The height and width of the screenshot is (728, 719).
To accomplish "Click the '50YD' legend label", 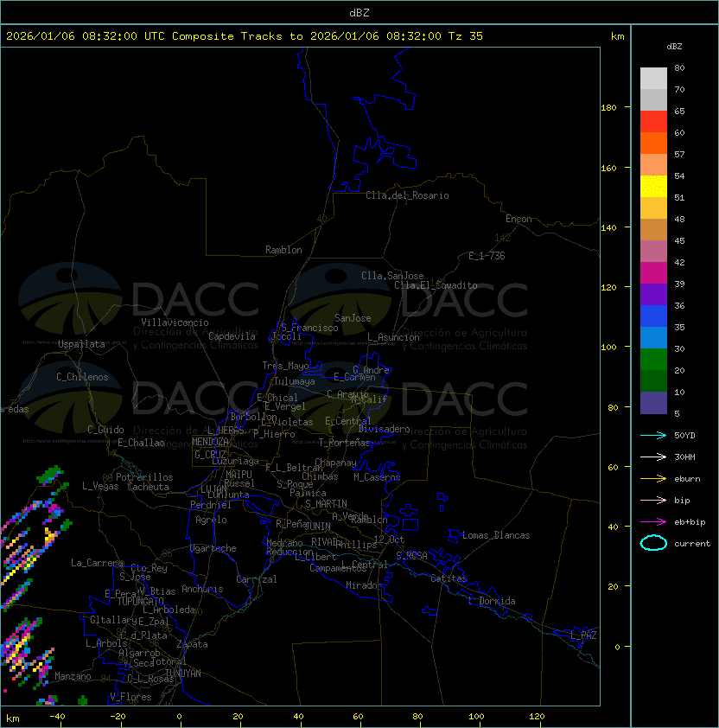I will 684,435.
